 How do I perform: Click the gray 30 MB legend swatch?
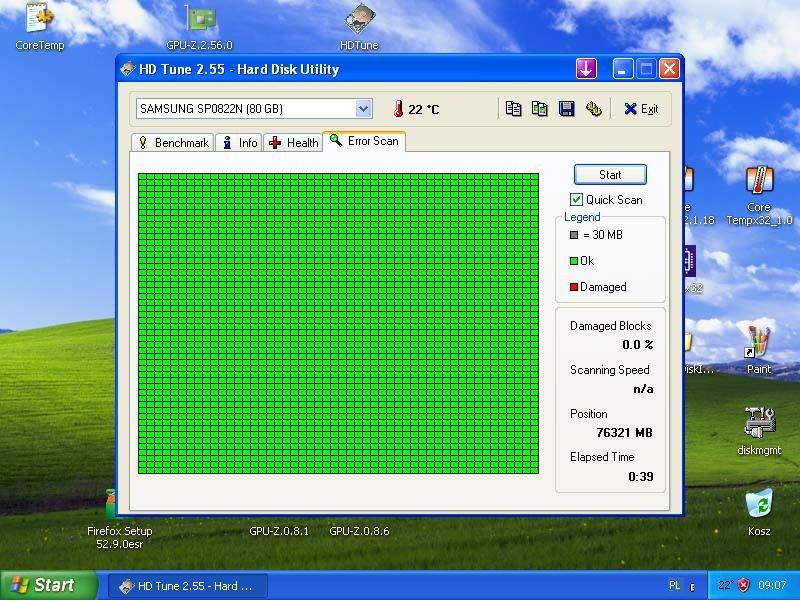coord(573,235)
